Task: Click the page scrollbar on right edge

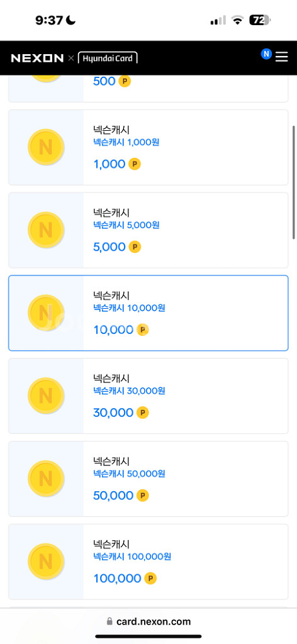Action: [x=294, y=182]
